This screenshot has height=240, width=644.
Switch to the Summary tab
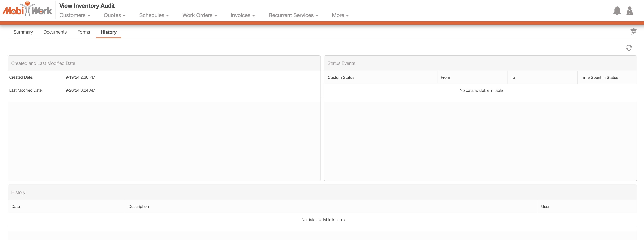(x=23, y=32)
